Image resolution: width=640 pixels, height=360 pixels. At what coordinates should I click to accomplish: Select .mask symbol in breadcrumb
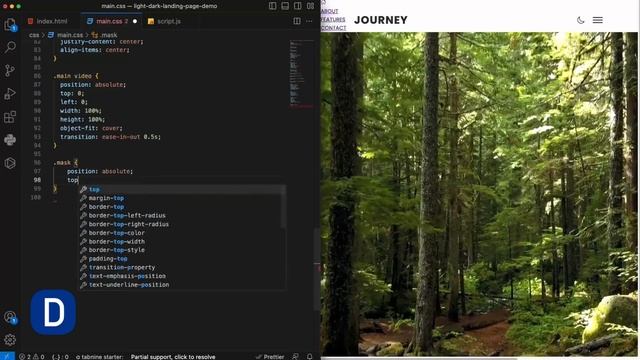tap(104, 35)
